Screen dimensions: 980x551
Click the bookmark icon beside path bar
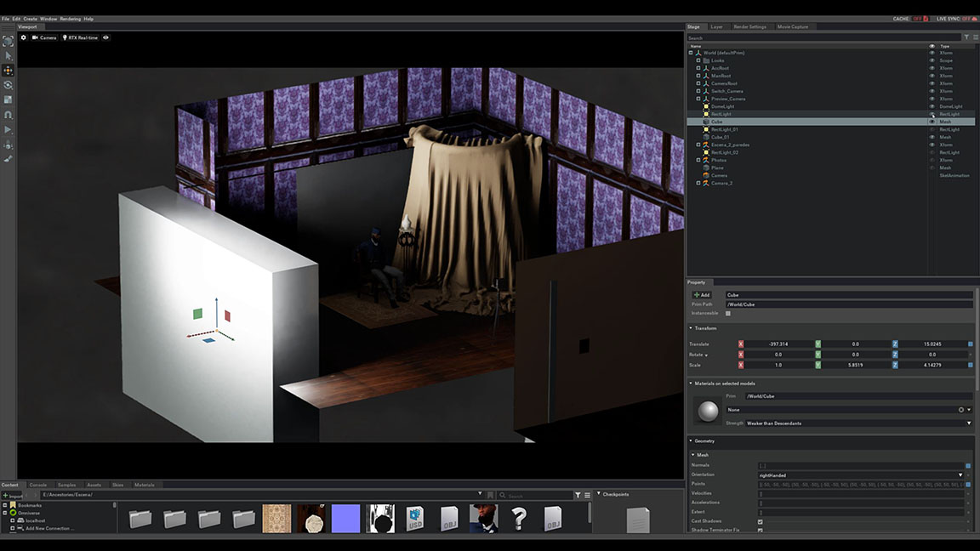click(491, 495)
